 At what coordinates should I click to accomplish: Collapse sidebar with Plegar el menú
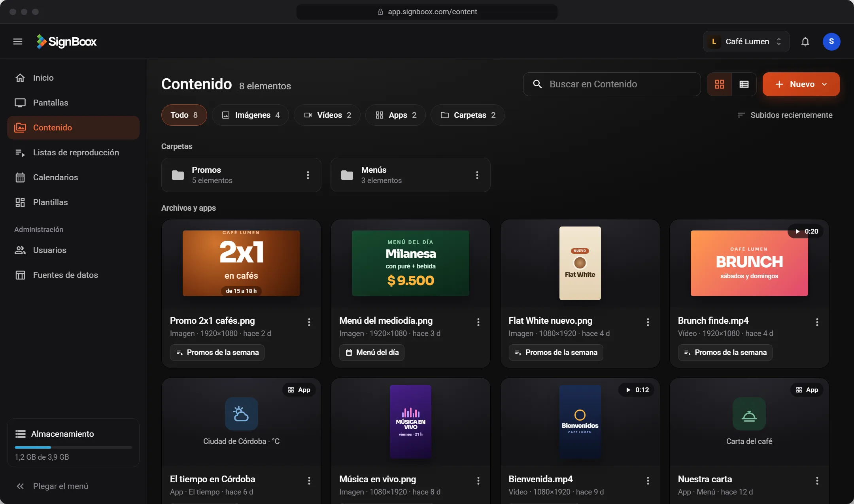(x=52, y=486)
